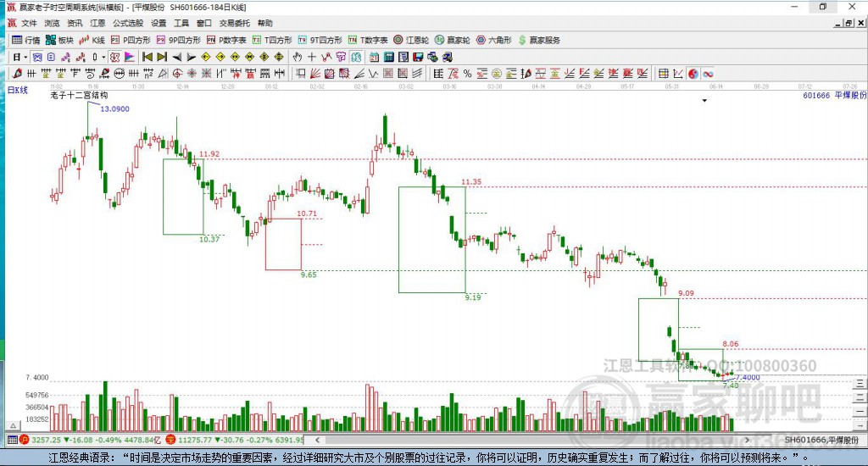Open the 文件 menu

(29, 23)
